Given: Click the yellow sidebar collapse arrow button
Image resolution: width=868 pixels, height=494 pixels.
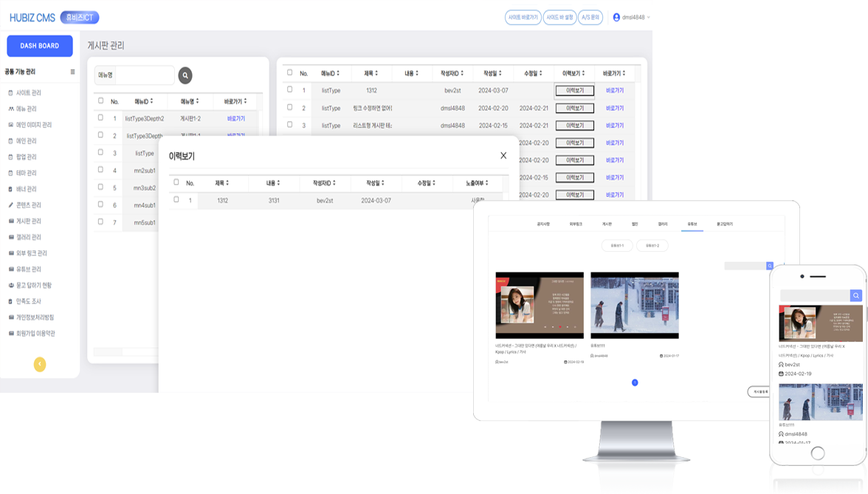Looking at the screenshot, I should [40, 364].
